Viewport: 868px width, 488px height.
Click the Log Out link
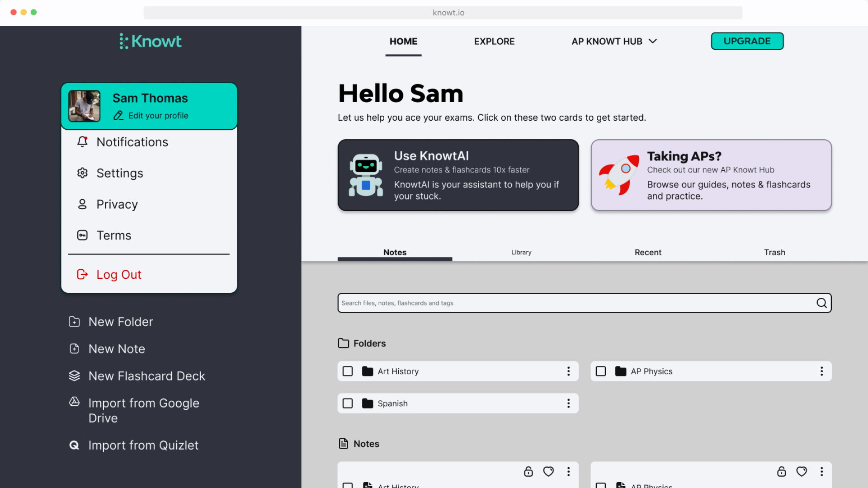[x=118, y=274]
